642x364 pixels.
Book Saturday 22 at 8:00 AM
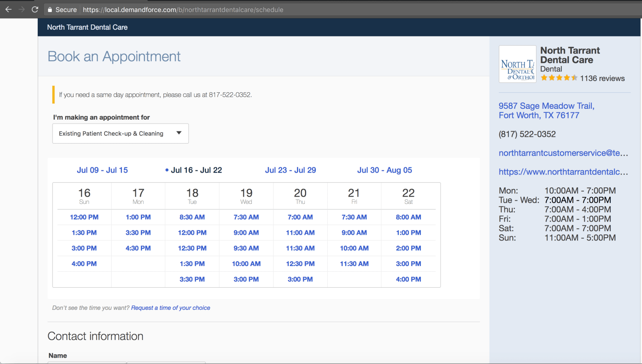pyautogui.click(x=408, y=217)
